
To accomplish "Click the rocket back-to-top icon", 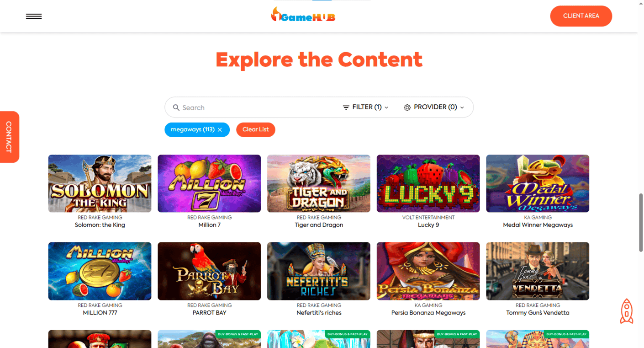I will (627, 311).
